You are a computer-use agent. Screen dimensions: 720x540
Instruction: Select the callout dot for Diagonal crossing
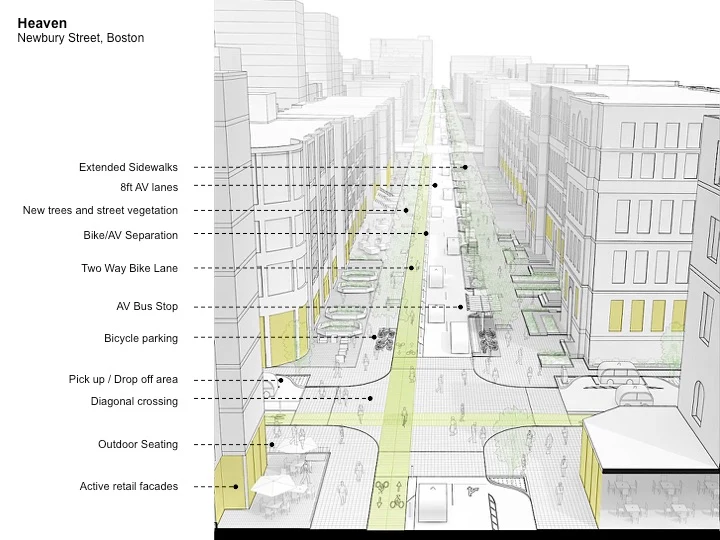(370, 398)
